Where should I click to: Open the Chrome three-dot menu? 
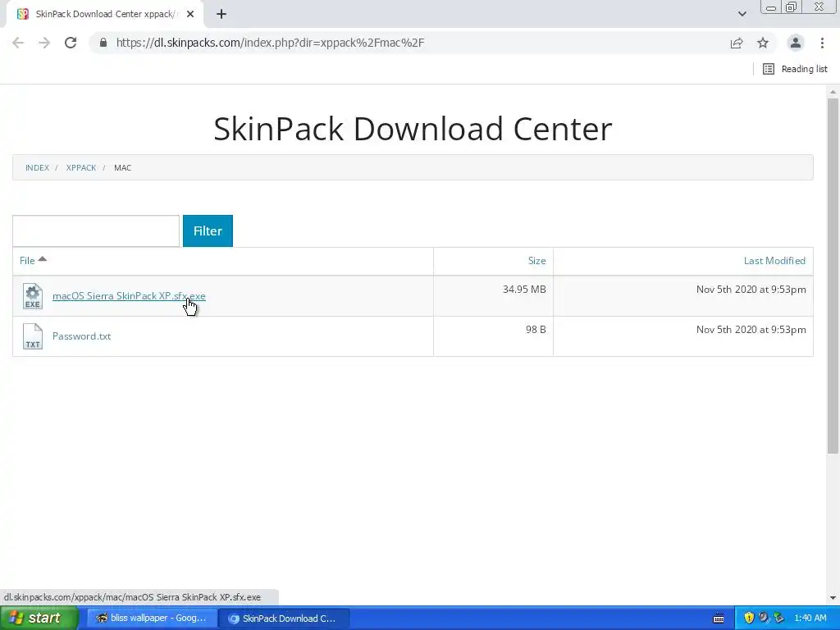coord(822,43)
